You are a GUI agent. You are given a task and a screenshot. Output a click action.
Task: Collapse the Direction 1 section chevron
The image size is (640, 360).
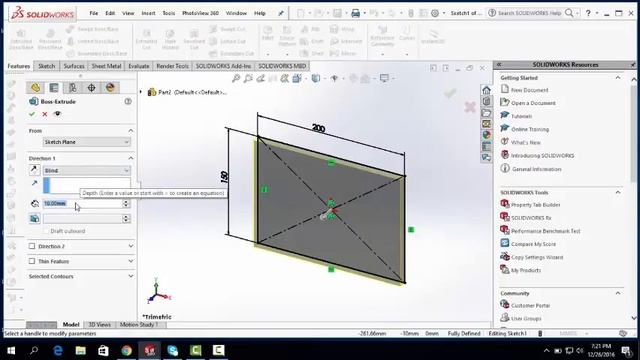[131, 158]
